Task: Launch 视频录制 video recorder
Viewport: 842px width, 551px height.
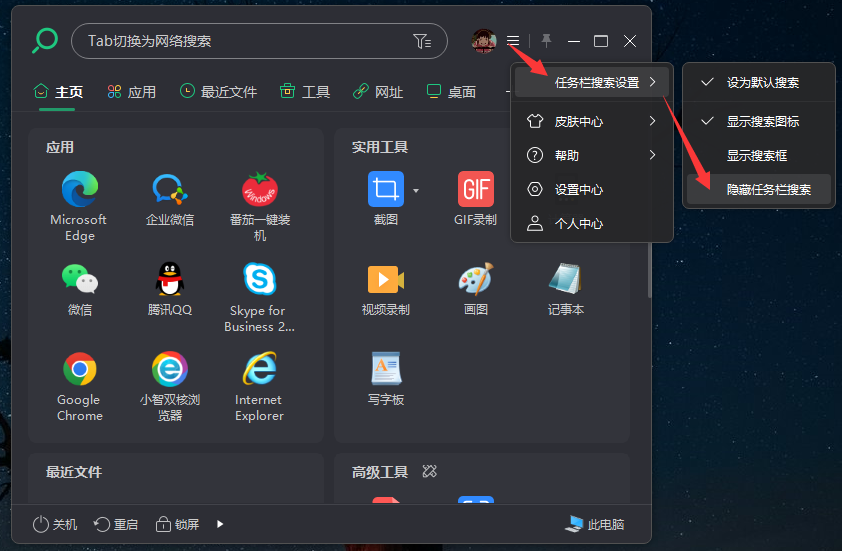Action: click(386, 279)
